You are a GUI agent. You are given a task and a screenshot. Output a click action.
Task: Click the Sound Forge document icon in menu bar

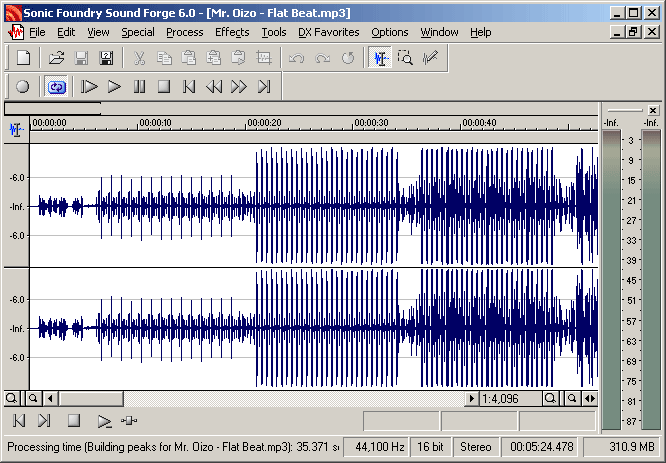[16, 32]
